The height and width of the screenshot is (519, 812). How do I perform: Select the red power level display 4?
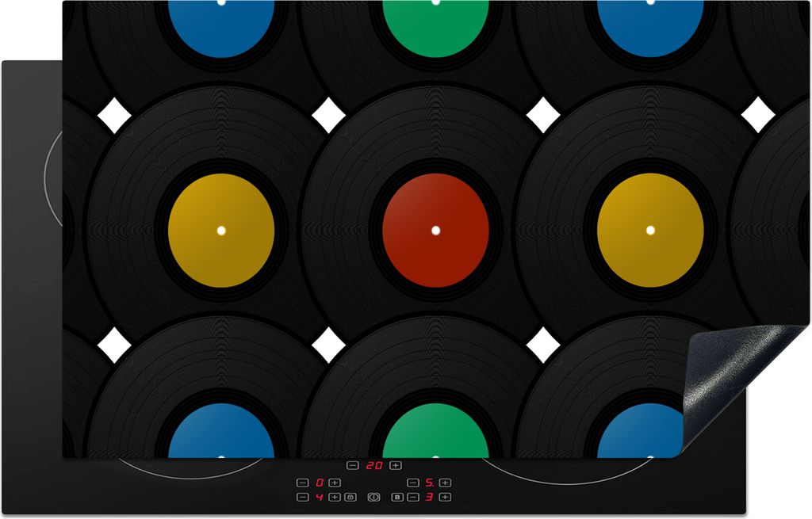320,498
